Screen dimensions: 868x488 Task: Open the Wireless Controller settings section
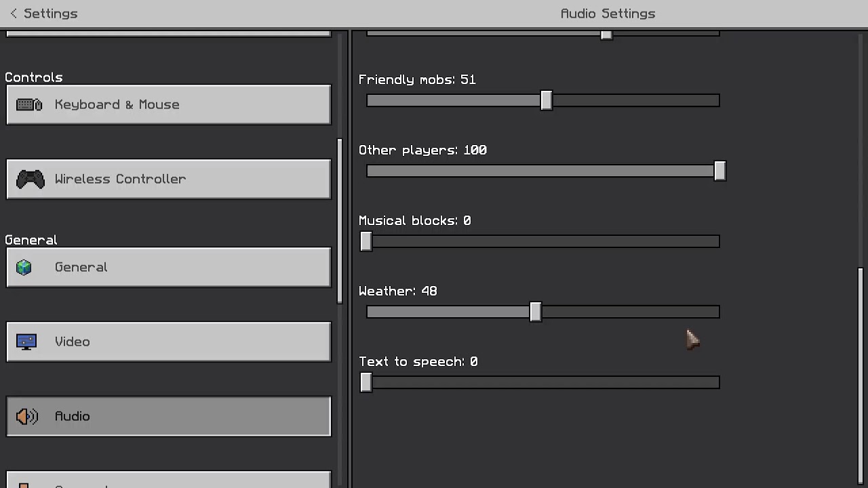click(169, 179)
